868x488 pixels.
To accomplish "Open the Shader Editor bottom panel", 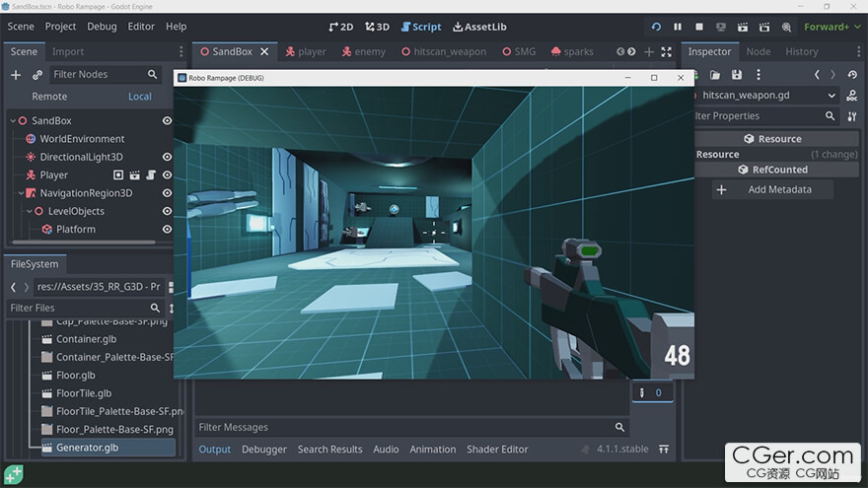I will [x=497, y=450].
